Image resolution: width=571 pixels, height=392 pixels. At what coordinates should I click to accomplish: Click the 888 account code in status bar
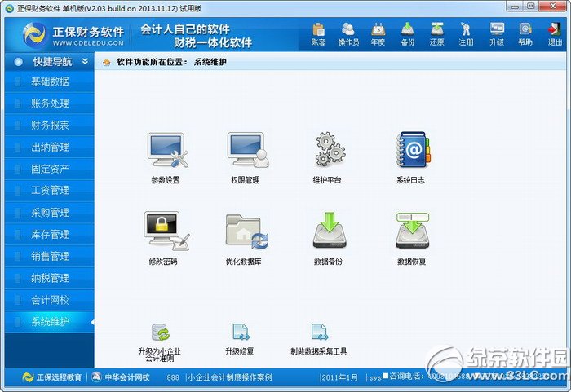pos(173,377)
